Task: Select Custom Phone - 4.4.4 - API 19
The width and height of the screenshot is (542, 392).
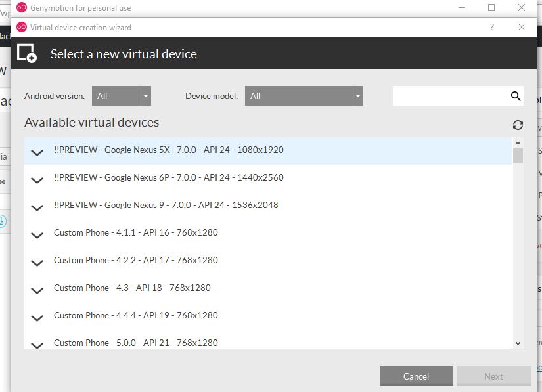Action: (268, 316)
